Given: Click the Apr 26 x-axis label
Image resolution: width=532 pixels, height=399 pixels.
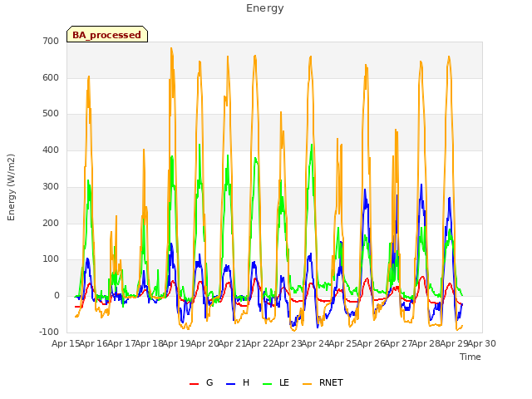Looking at the screenshot, I should point(372,343).
